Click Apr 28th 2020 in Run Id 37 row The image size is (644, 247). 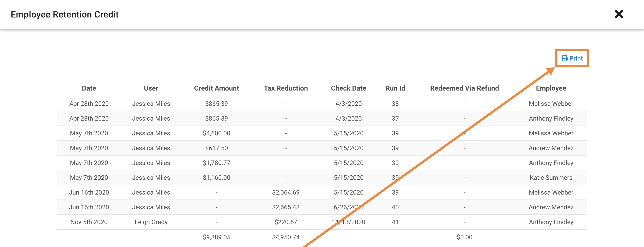point(89,118)
